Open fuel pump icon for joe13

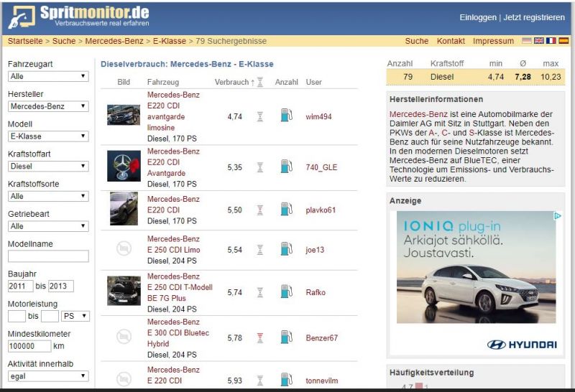[286, 248]
